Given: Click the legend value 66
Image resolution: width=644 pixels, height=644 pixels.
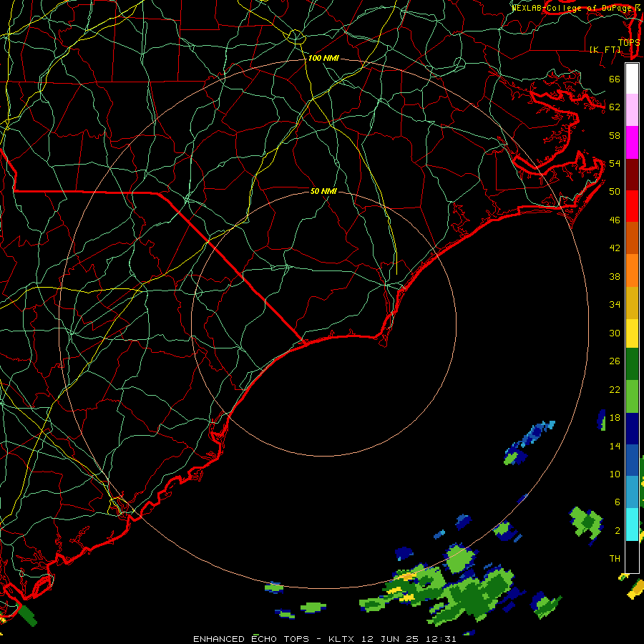Looking at the screenshot, I should coord(615,79).
